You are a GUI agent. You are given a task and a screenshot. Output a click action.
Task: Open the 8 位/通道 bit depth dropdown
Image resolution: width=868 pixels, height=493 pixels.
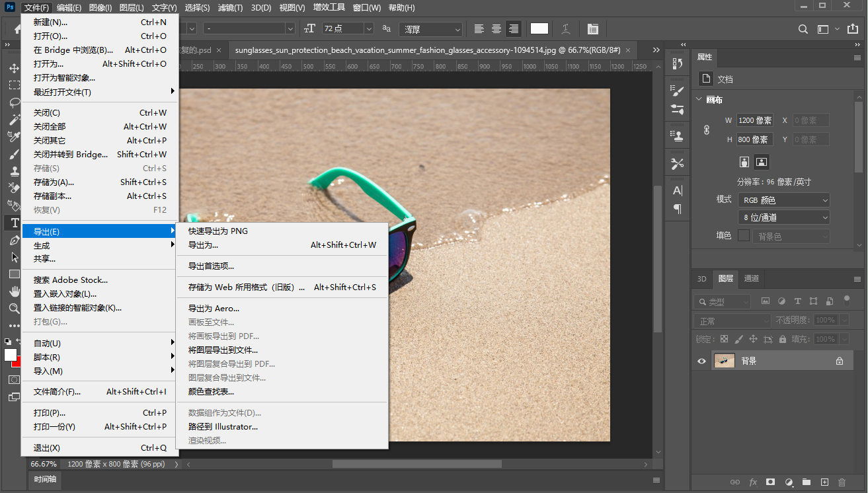(x=783, y=217)
